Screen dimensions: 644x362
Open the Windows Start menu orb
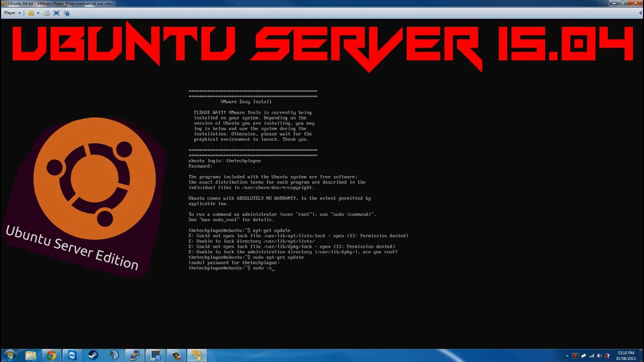10,355
